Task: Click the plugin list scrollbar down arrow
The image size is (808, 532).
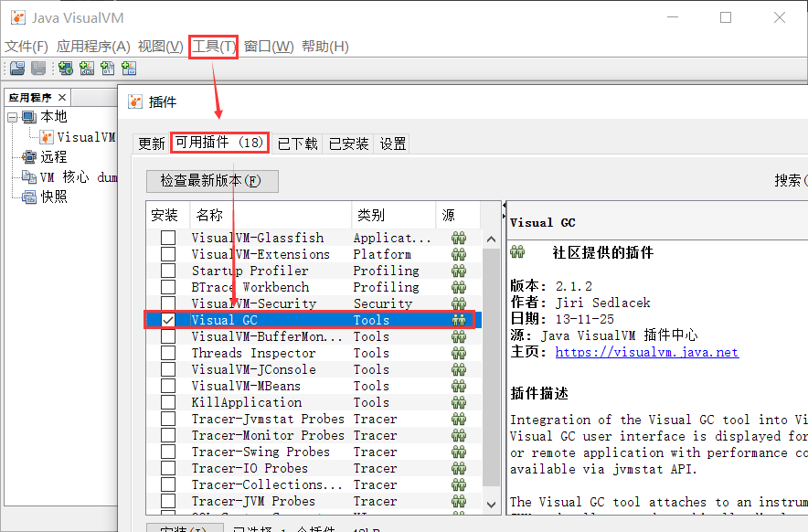Action: point(491,505)
